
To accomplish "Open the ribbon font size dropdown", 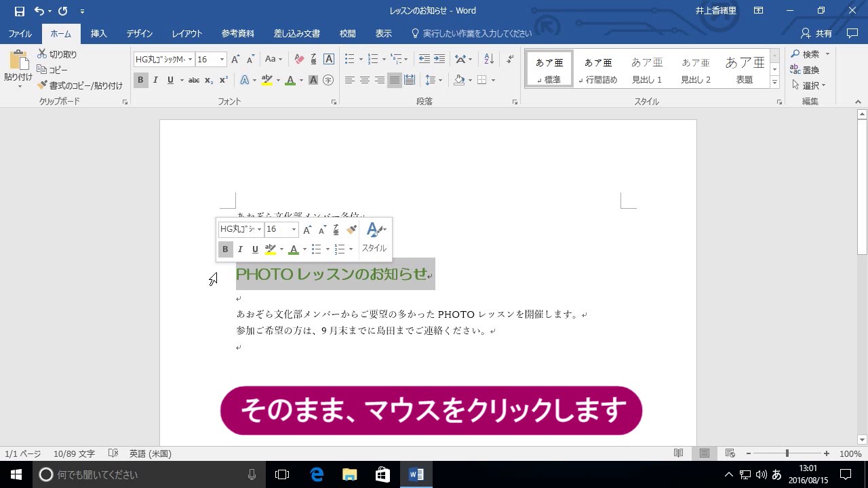I will point(222,60).
